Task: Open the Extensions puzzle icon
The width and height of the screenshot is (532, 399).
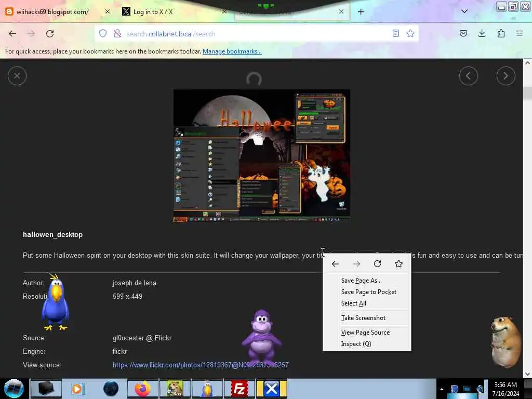Action: point(501,33)
